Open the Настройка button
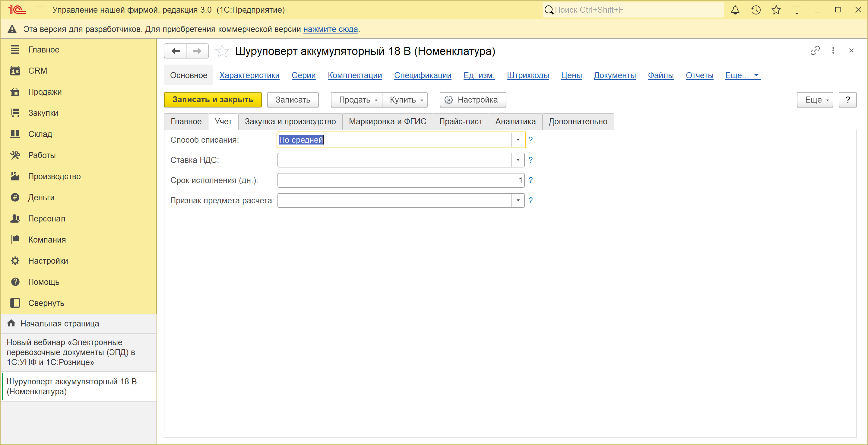 473,100
